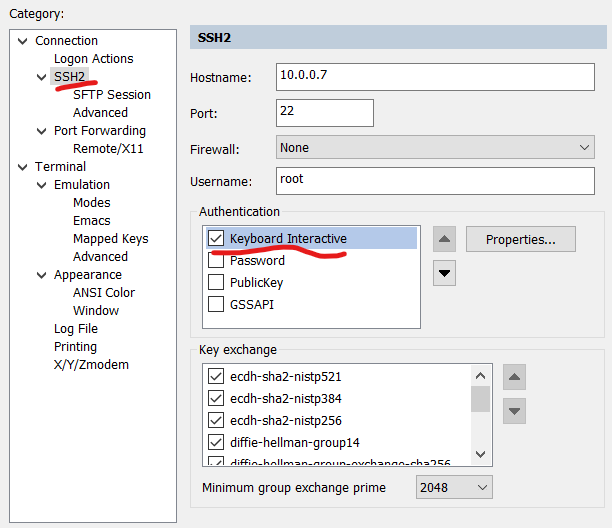Image resolution: width=612 pixels, height=528 pixels.
Task: Move authentication method up with arrow button
Action: coord(445,240)
